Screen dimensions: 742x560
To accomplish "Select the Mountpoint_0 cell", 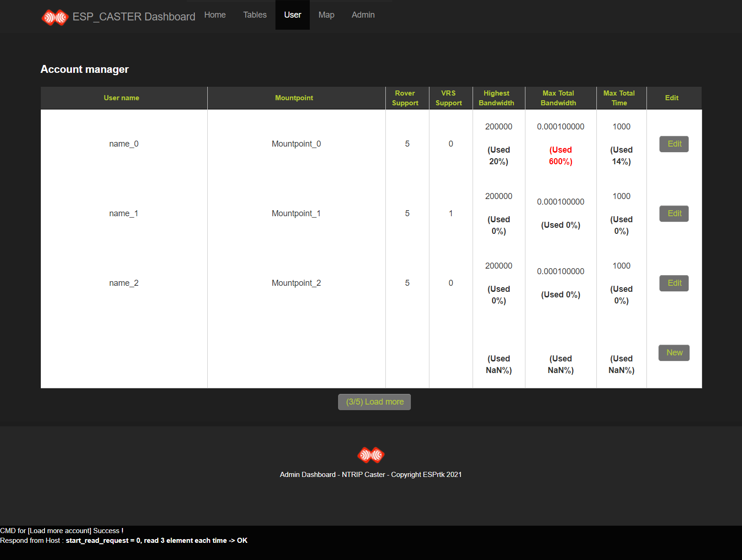I will (296, 144).
